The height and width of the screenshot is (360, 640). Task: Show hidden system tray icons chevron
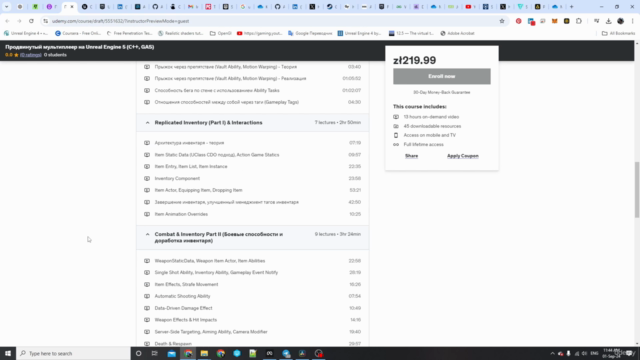552,353
